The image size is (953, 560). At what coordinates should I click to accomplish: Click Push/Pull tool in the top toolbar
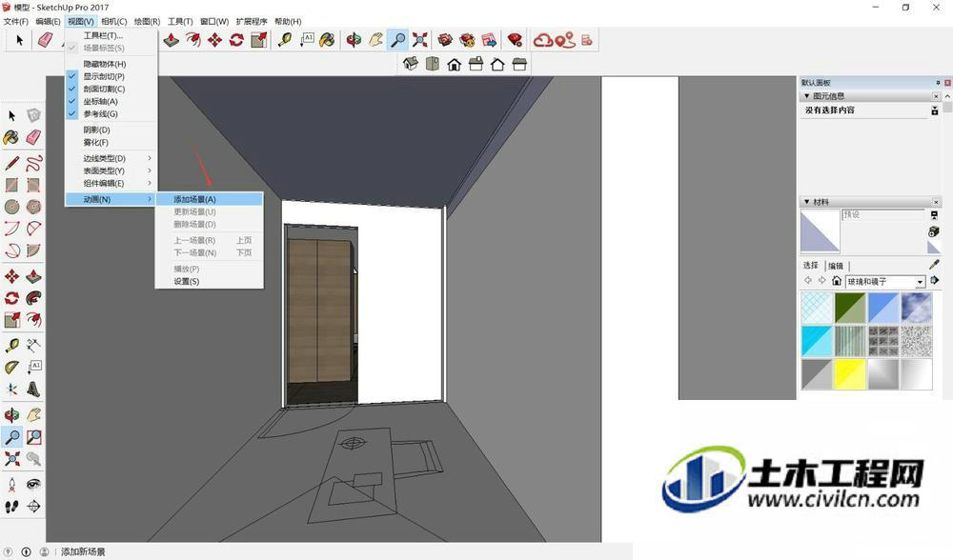click(172, 40)
